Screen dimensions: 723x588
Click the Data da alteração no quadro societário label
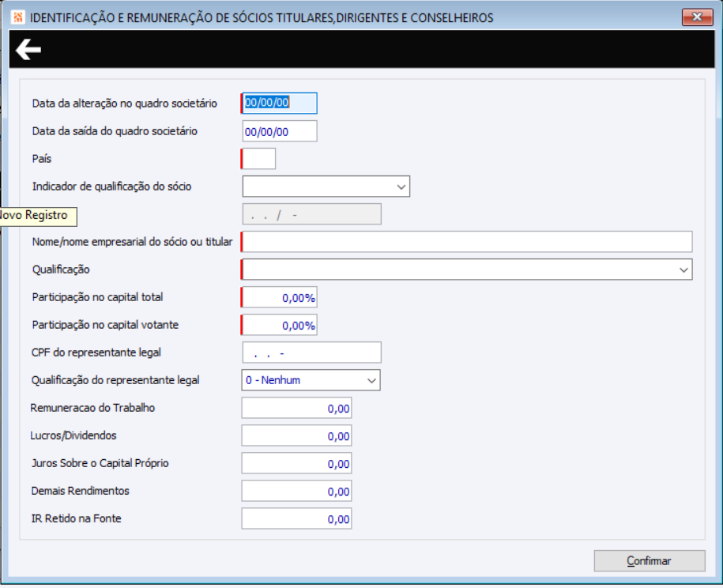click(125, 104)
